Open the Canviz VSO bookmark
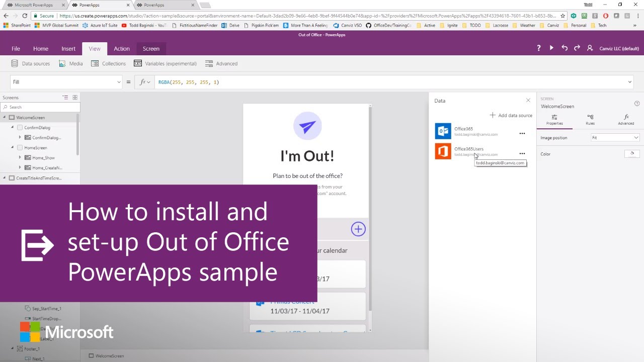This screenshot has height=362, width=644. (347, 25)
